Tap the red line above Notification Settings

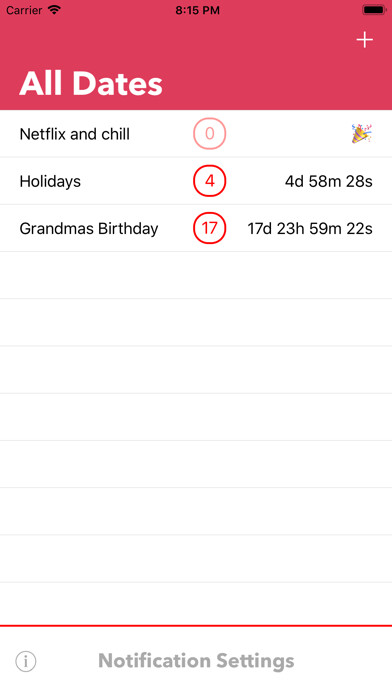(196, 625)
